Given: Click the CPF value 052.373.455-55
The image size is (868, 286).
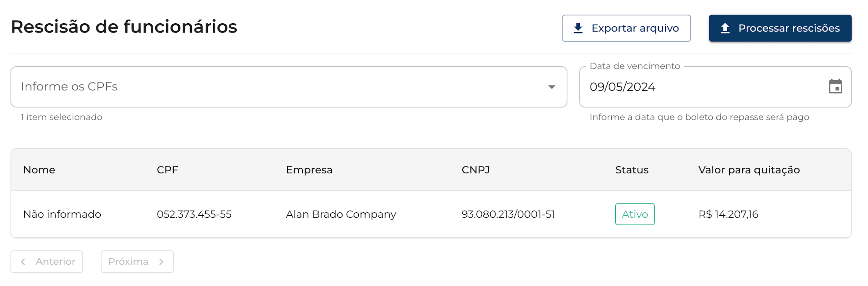Looking at the screenshot, I should [x=194, y=214].
